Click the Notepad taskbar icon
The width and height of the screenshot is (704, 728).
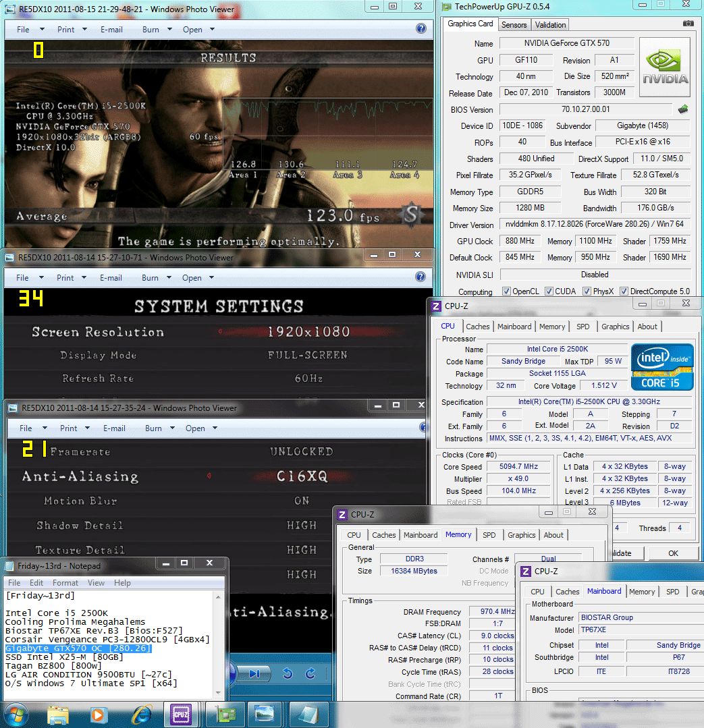click(308, 715)
